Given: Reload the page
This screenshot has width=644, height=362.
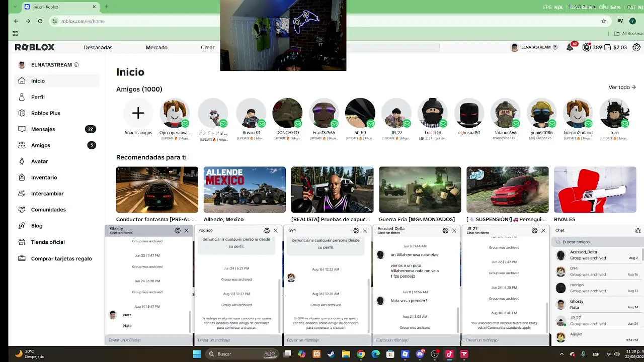Looking at the screenshot, I should click(40, 21).
